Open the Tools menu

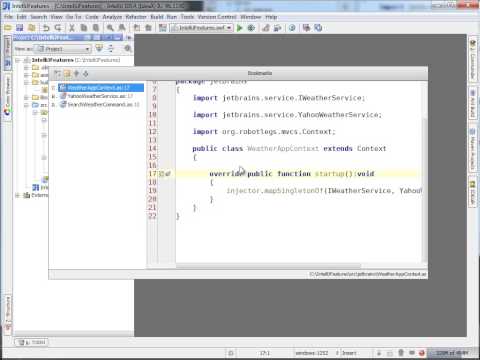click(x=187, y=17)
